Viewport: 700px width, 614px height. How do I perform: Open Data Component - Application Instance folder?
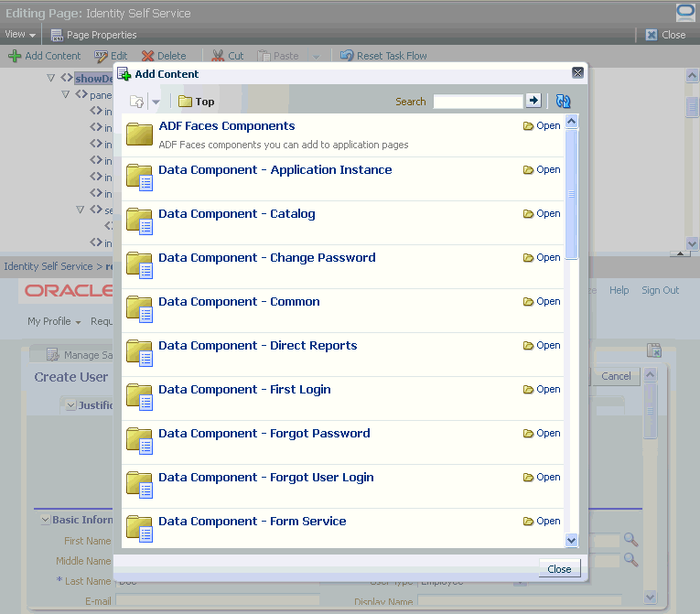(x=542, y=169)
